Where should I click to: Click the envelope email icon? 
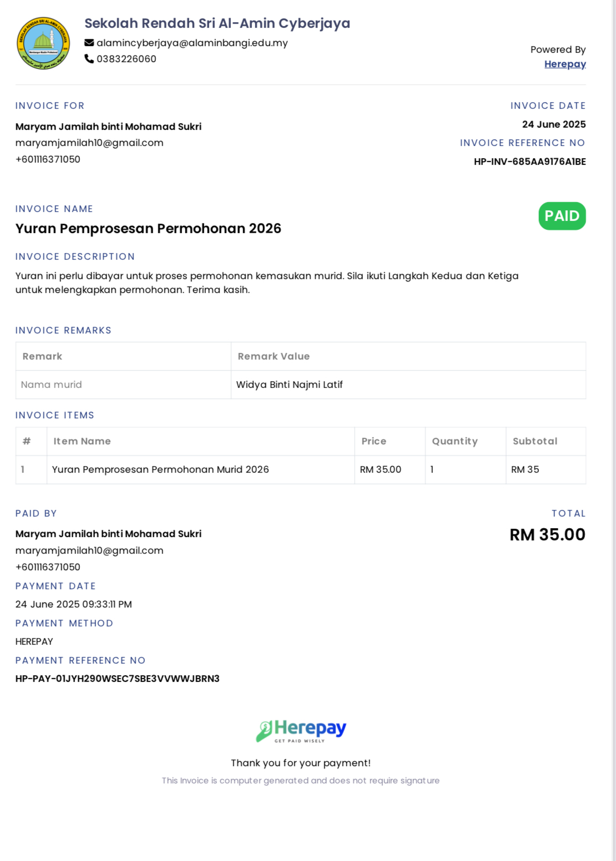click(x=89, y=43)
